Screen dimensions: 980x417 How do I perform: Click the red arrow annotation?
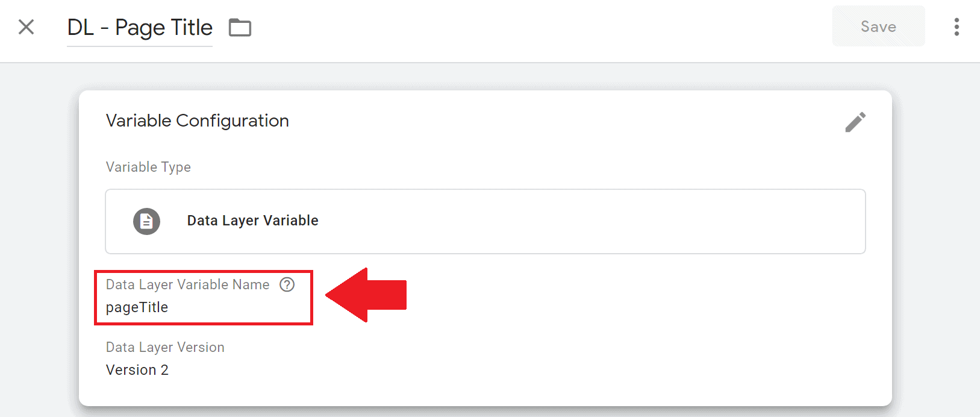click(x=366, y=295)
